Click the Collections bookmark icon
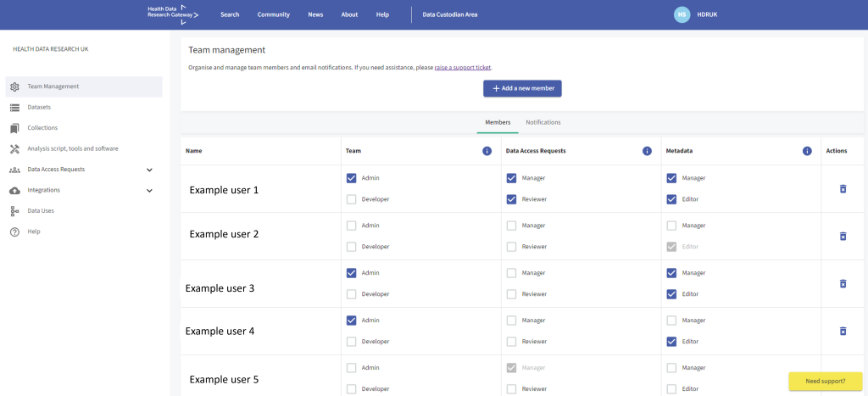868x396 pixels. pos(15,128)
